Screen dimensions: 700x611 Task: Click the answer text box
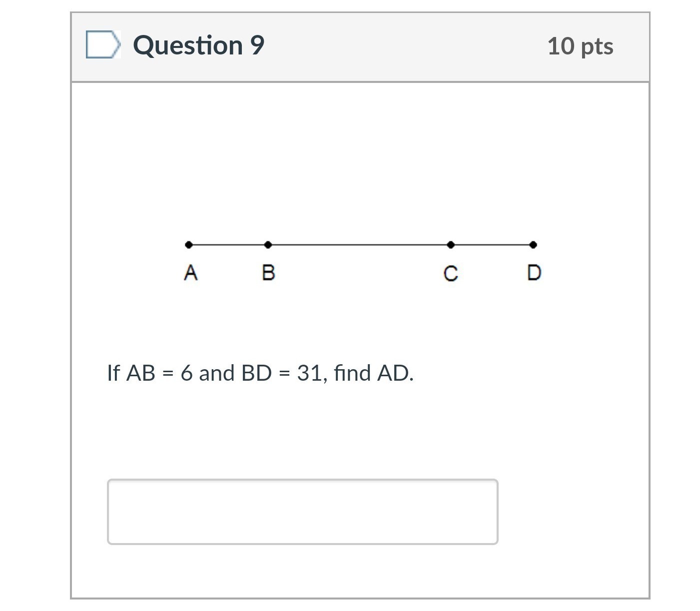[x=303, y=512]
